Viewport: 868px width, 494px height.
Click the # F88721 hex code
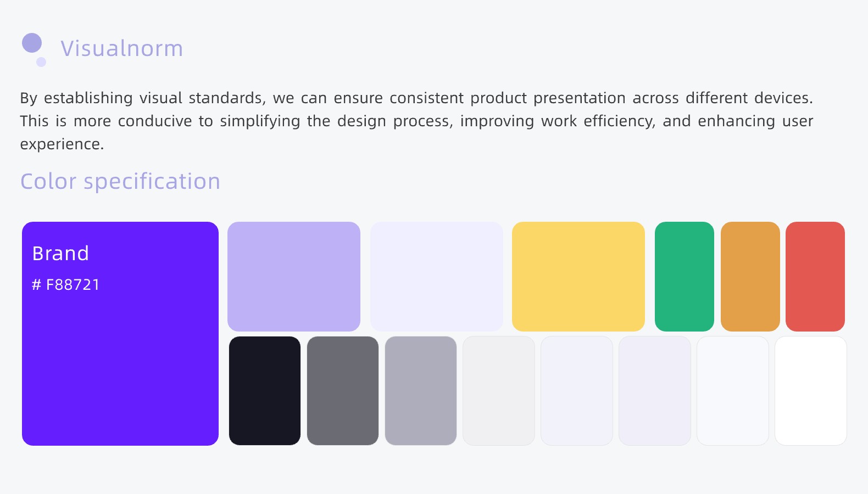(x=66, y=284)
